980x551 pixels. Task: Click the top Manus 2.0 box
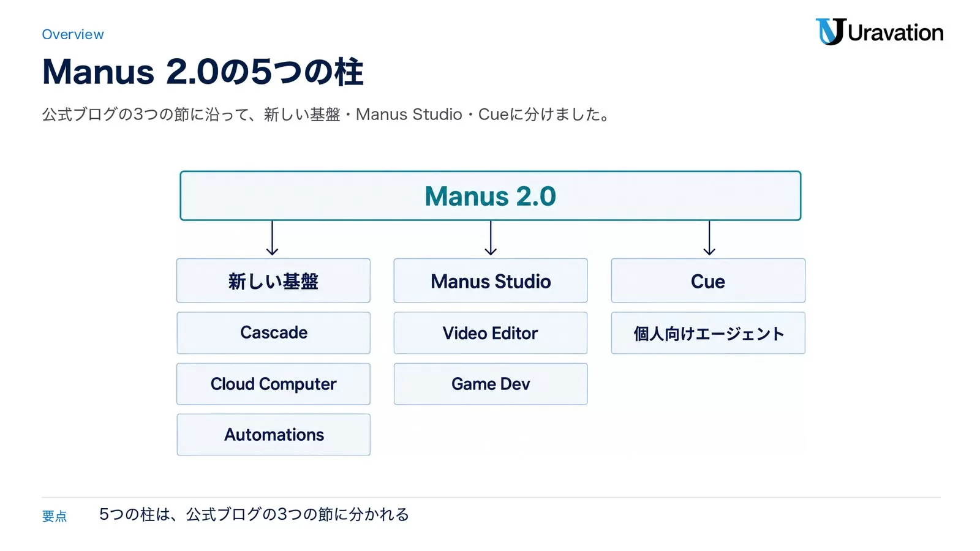click(x=491, y=196)
